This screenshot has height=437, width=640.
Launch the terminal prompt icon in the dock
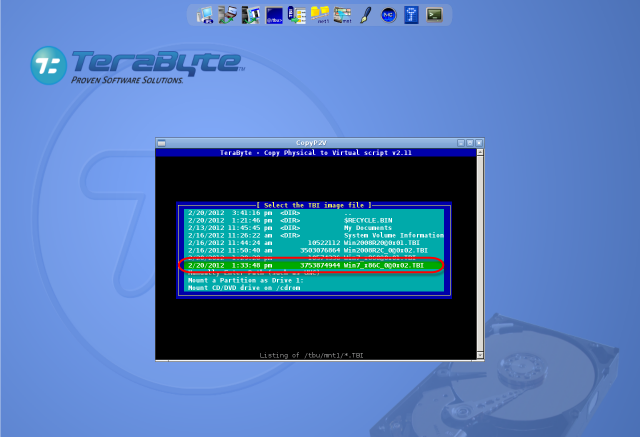434,15
